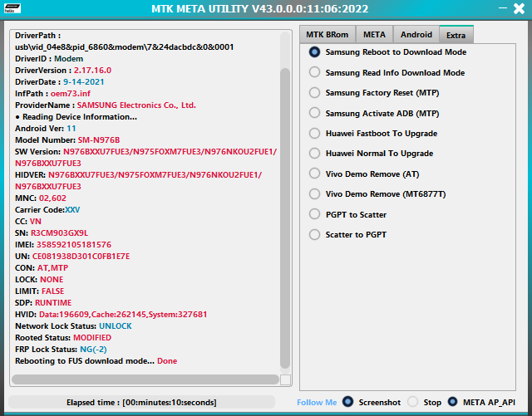Switch to the Android tab
Viewport: 532px width, 416px height.
[x=416, y=35]
